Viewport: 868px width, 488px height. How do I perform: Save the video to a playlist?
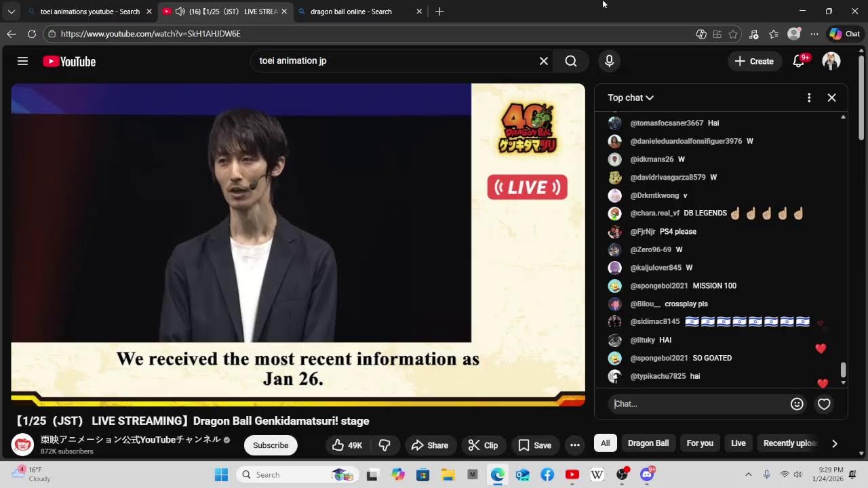[535, 445]
